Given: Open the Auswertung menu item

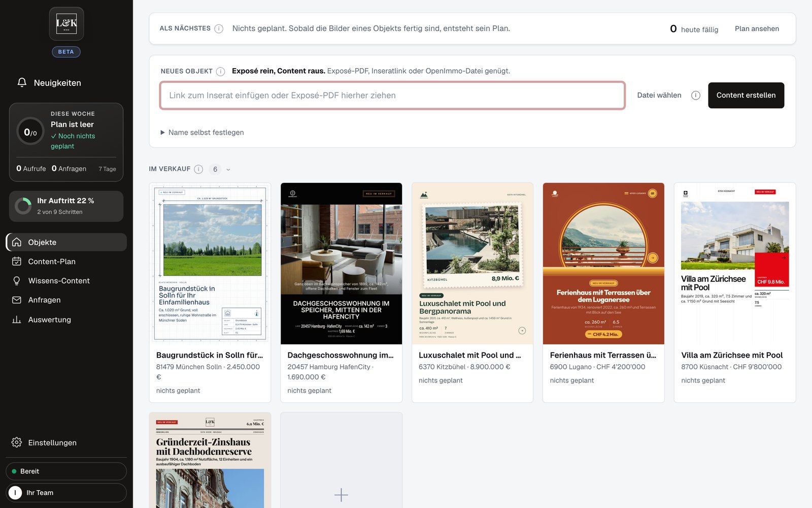Looking at the screenshot, I should pos(66,320).
